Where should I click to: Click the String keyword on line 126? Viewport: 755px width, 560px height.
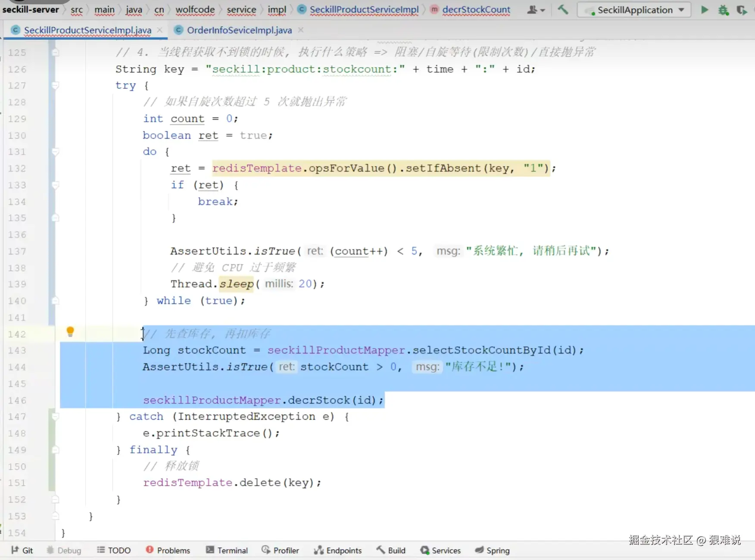136,69
